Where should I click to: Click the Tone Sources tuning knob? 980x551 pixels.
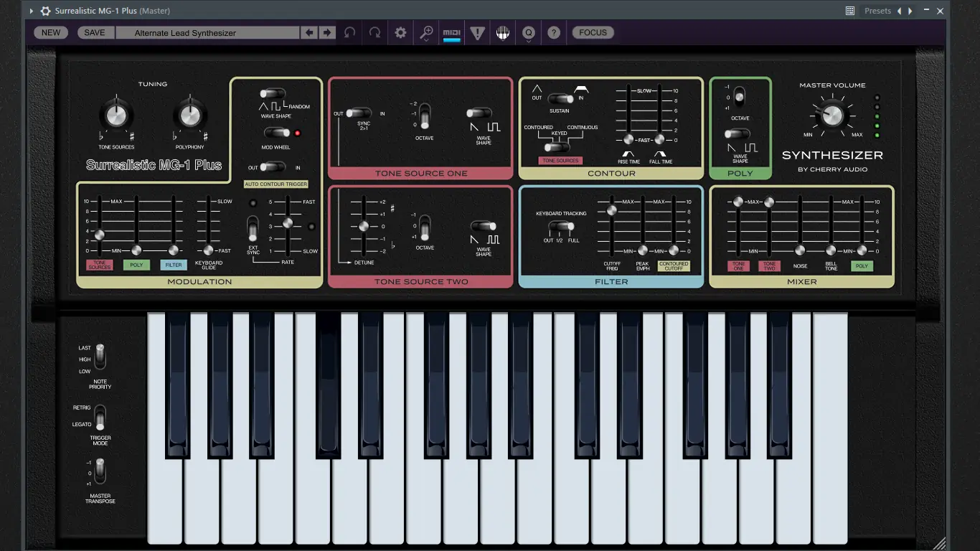coord(116,115)
